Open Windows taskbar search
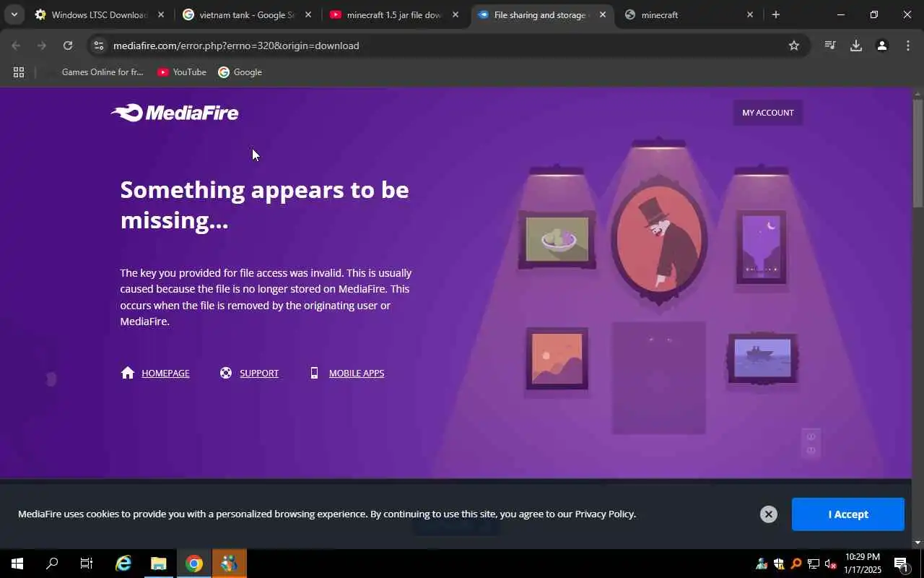924x578 pixels. [52, 564]
